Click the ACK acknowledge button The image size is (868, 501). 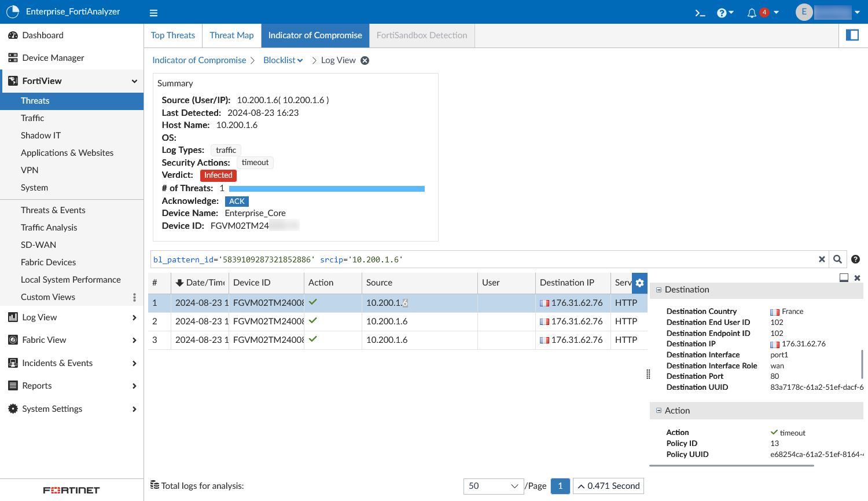(237, 201)
